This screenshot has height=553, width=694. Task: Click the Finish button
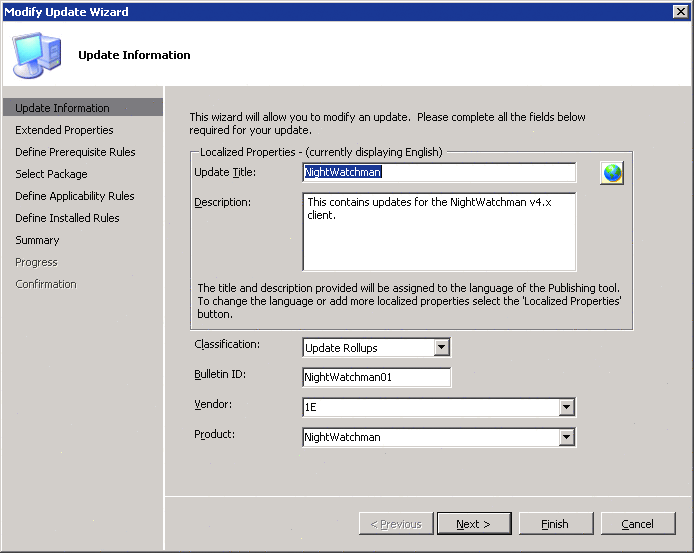coord(556,524)
